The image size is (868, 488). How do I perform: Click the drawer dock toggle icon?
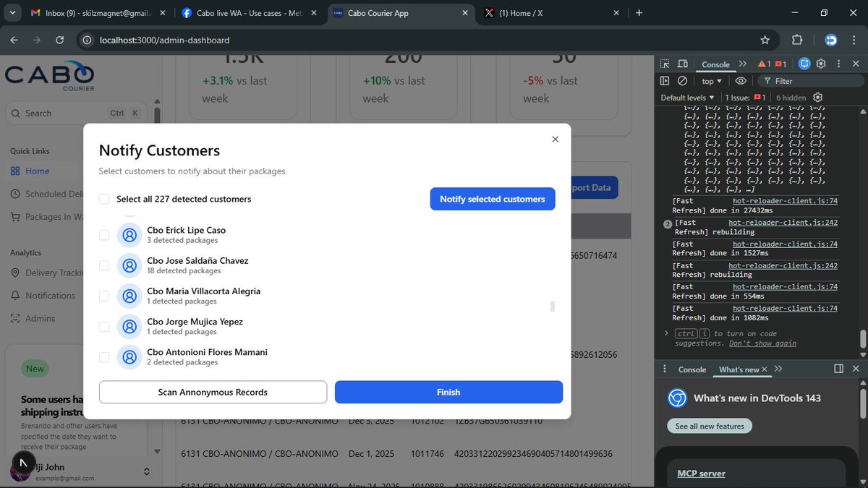(838, 369)
